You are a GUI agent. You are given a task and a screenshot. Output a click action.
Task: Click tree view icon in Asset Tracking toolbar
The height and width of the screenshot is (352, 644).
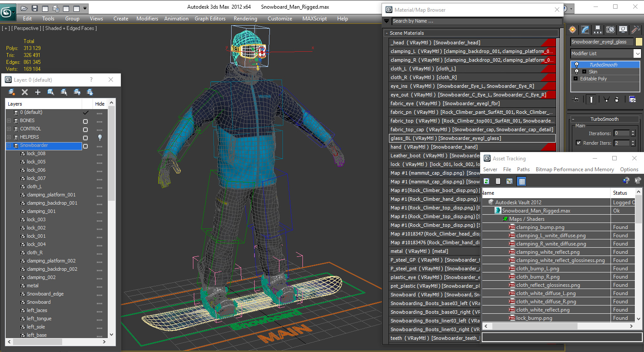(x=510, y=181)
